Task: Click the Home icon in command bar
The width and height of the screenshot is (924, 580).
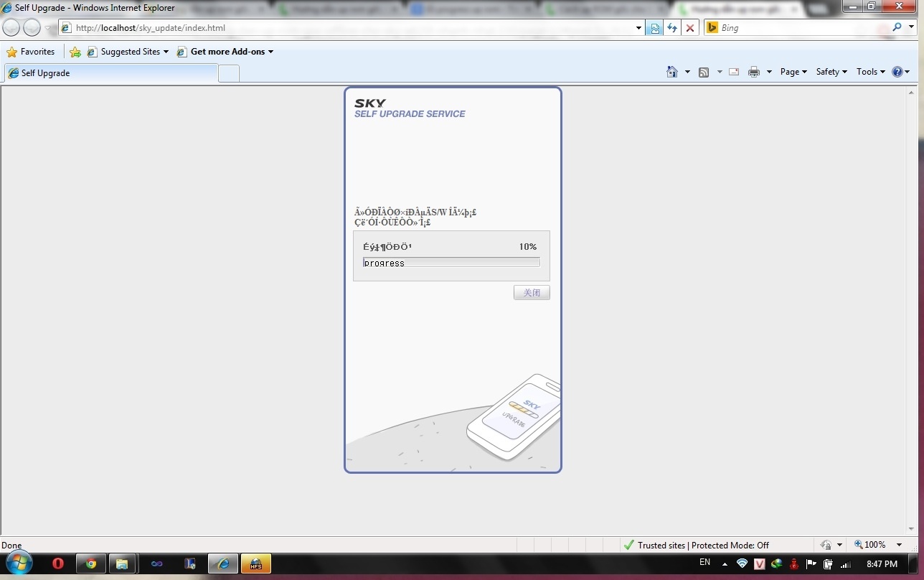Action: (672, 72)
